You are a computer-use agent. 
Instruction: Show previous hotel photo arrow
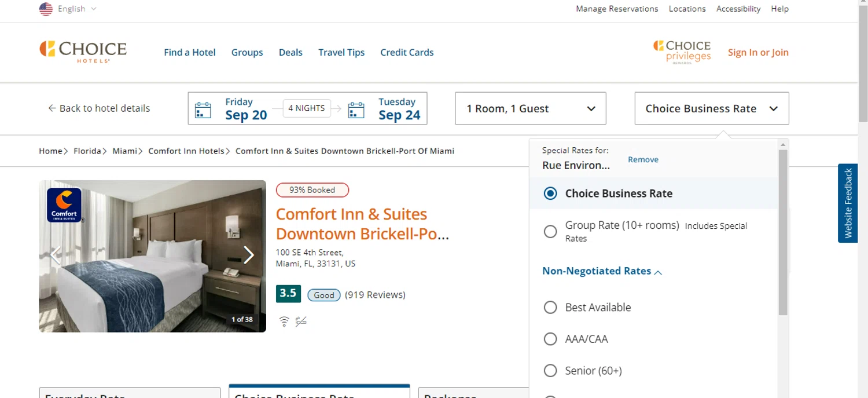tap(56, 255)
